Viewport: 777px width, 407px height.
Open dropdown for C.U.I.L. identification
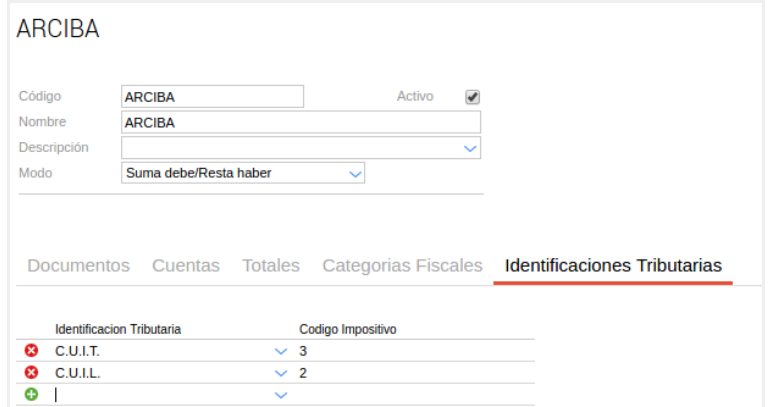click(280, 373)
